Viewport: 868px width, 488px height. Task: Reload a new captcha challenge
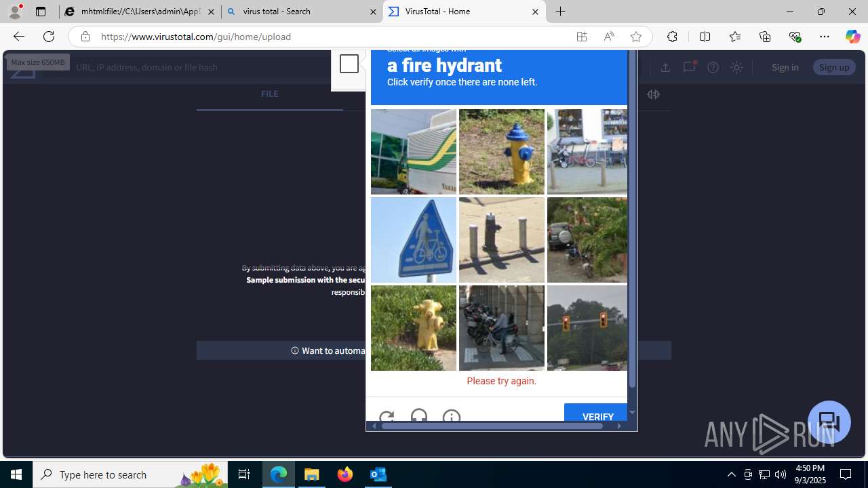coord(387,417)
